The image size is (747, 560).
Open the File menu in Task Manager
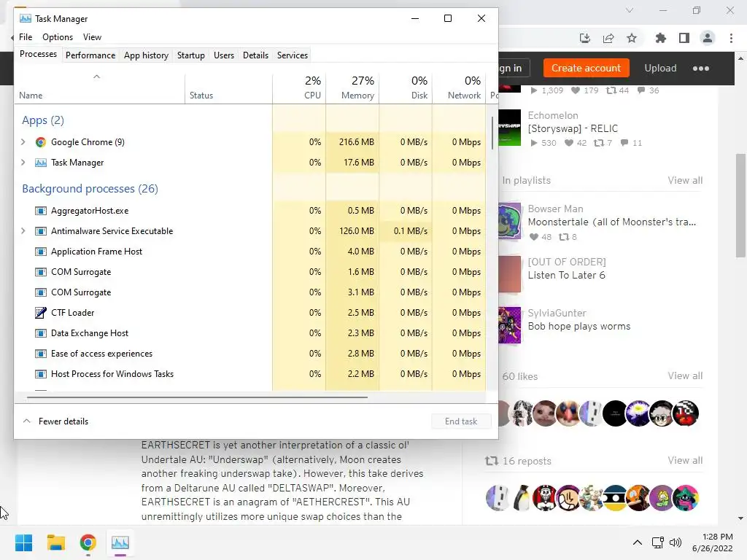(26, 37)
